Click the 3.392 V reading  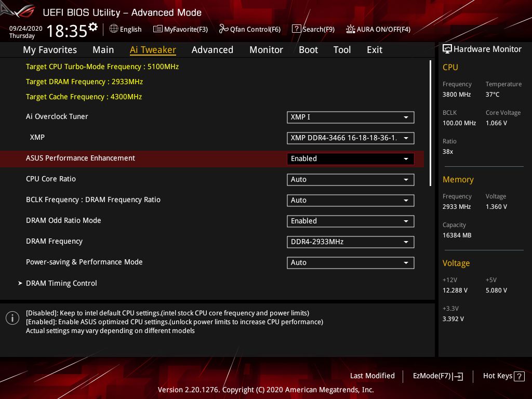[453, 319]
